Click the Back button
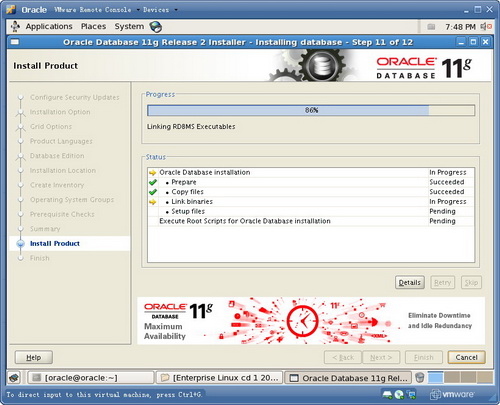 tap(343, 357)
